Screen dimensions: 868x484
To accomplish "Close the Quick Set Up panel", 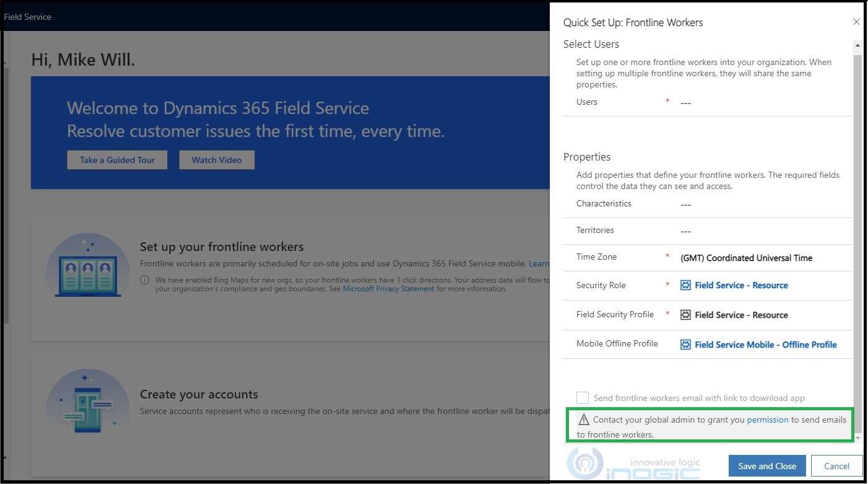I will (856, 22).
